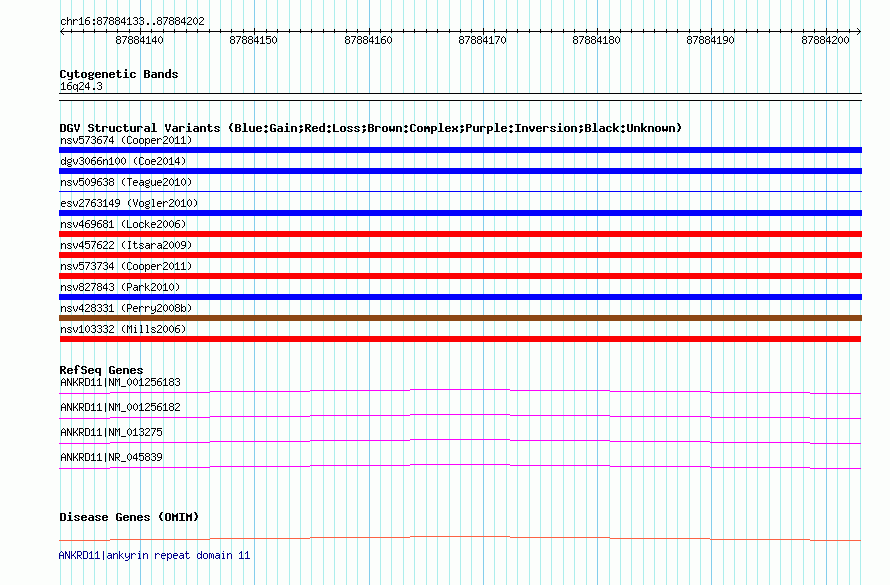Click the blue bar under nsv827843
The height and width of the screenshot is (585, 890).
click(460, 297)
